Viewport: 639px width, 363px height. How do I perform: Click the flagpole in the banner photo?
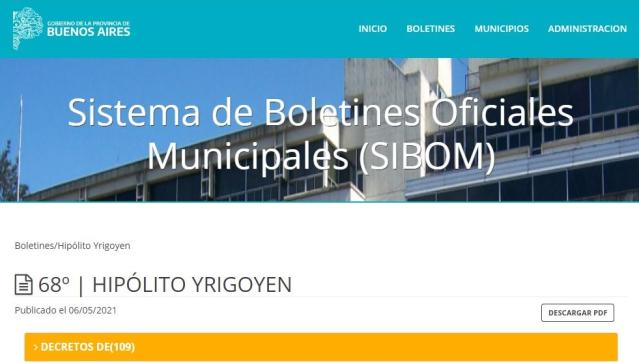click(20, 149)
